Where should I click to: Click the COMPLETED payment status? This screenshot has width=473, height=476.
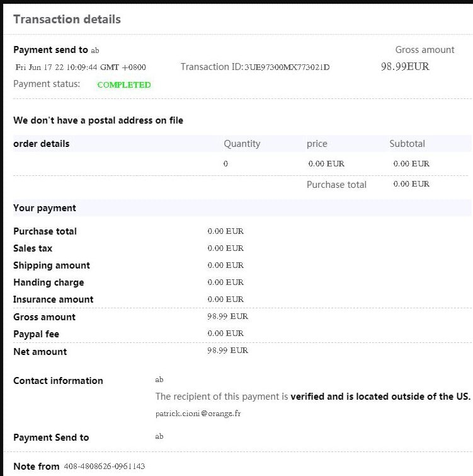pyautogui.click(x=124, y=84)
